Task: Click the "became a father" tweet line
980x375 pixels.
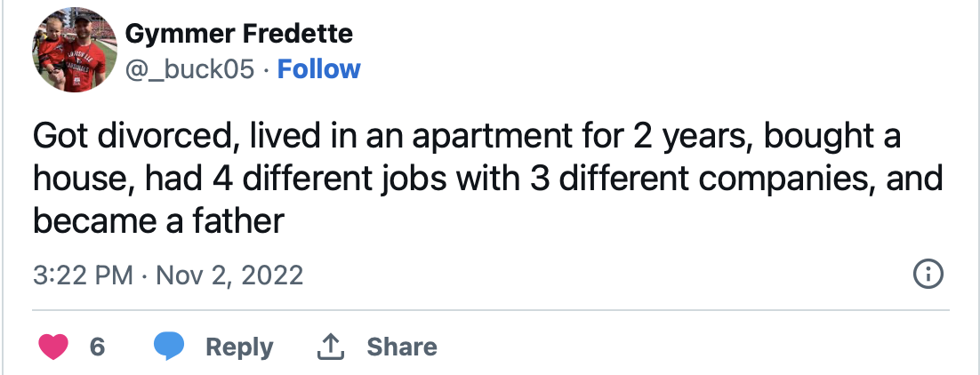Action: click(x=159, y=220)
